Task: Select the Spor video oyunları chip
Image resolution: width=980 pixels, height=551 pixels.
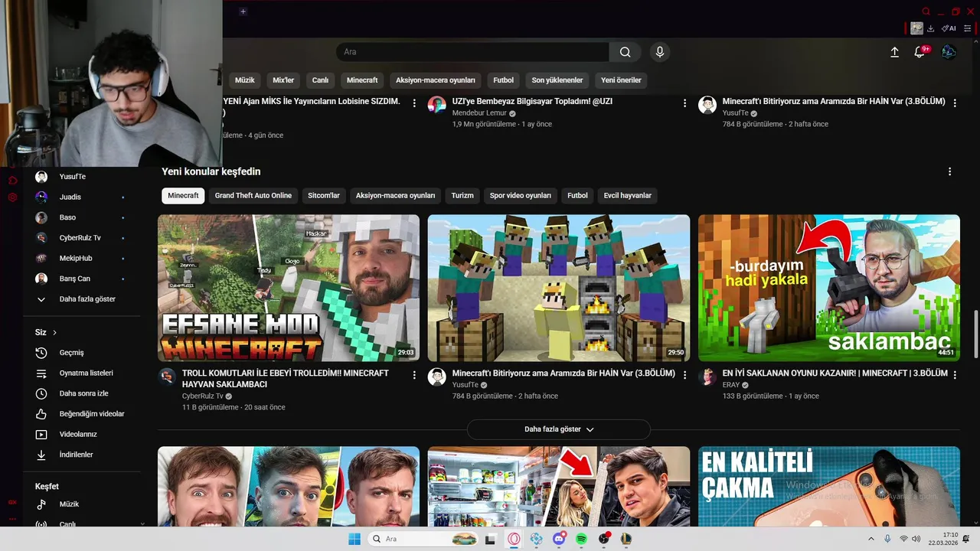Action: (521, 196)
